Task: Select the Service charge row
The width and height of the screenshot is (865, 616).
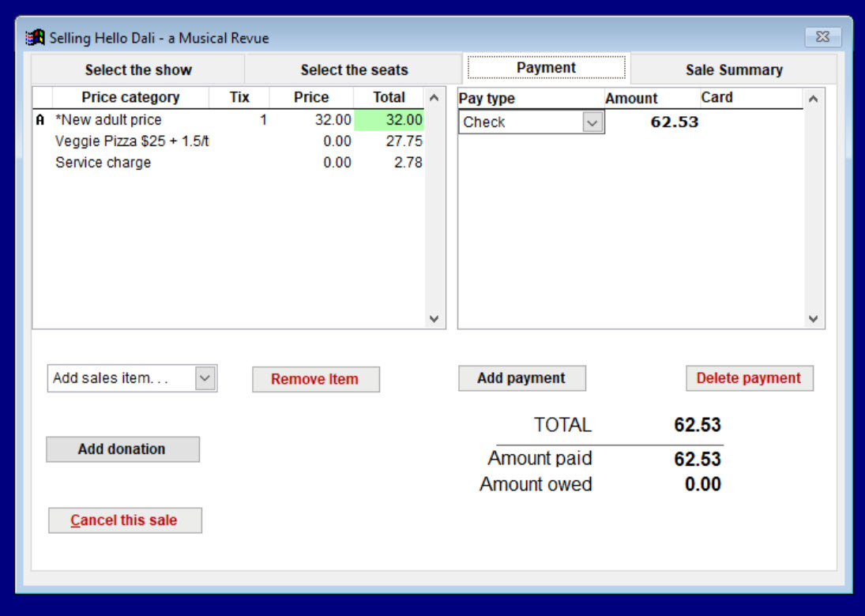Action: tap(228, 163)
